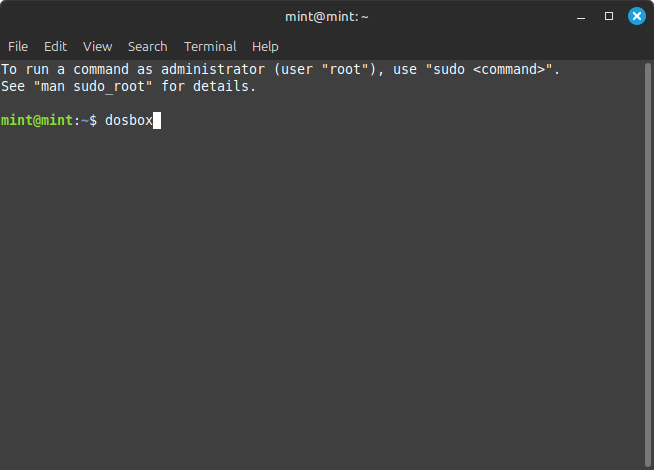
Task: Click the "mint@mint: ~" window title
Action: (x=327, y=16)
